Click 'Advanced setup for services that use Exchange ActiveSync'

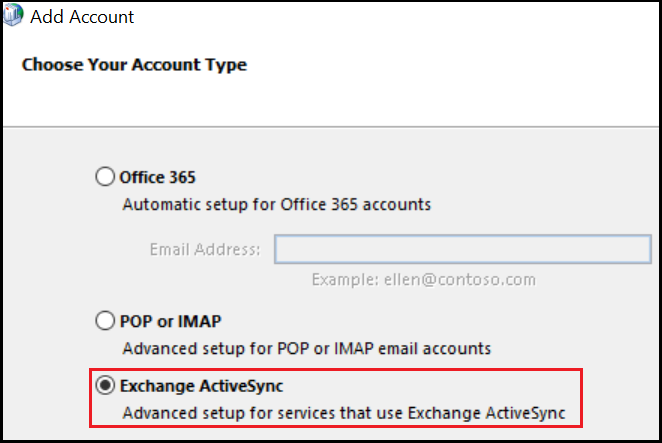pyautogui.click(x=344, y=413)
